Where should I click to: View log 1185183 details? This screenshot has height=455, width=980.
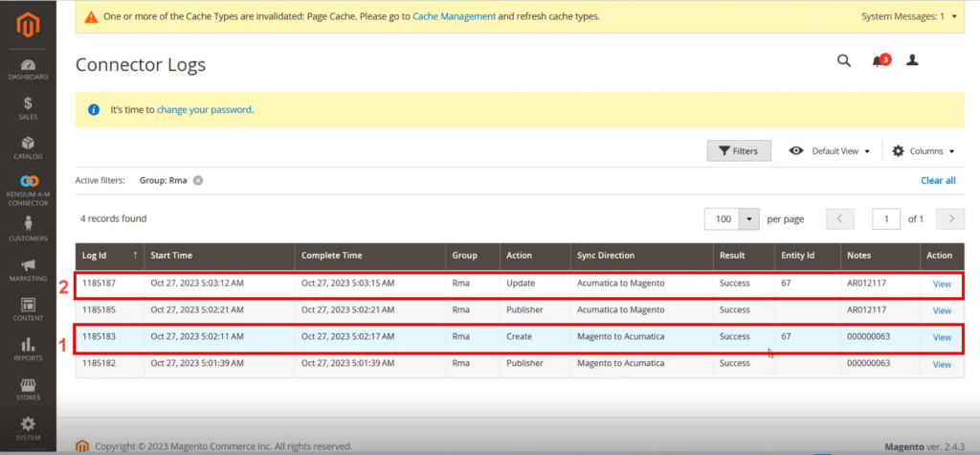[942, 337]
